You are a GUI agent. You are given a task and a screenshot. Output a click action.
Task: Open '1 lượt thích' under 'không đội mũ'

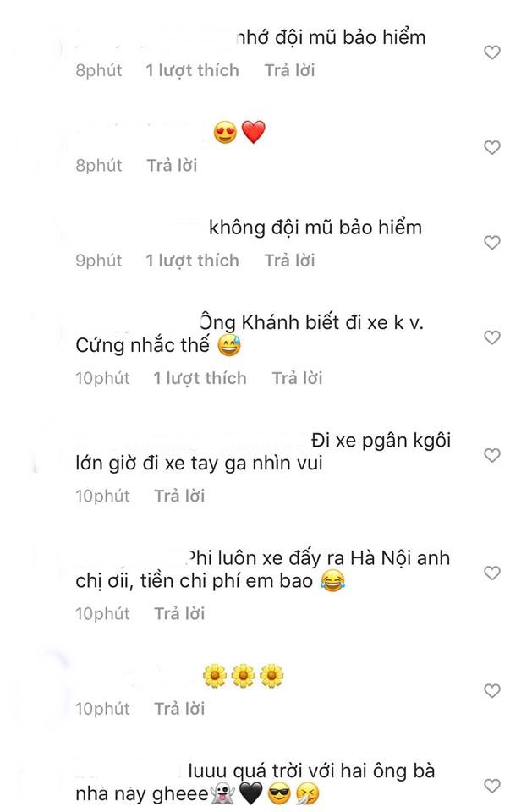(192, 261)
